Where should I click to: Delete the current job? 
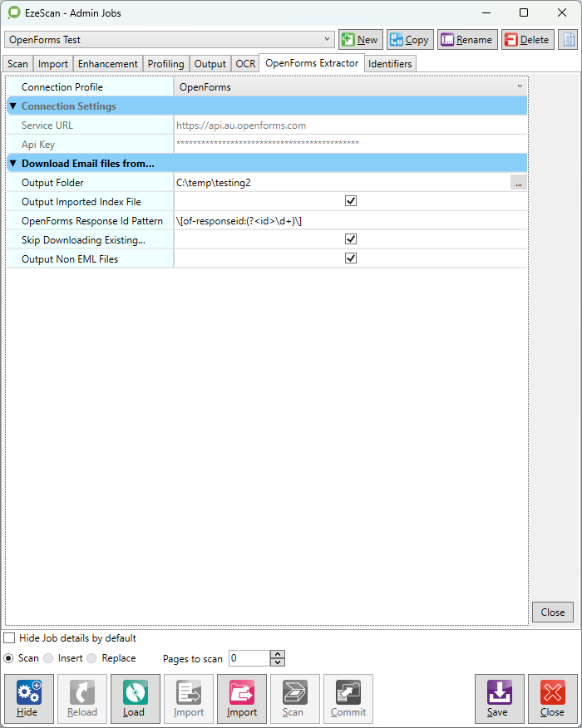[x=527, y=40]
